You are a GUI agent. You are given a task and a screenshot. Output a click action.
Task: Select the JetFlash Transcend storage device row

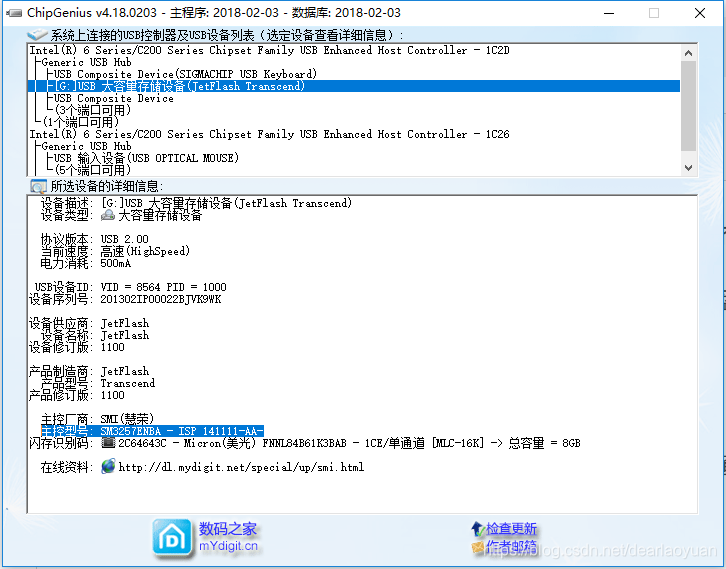click(354, 86)
